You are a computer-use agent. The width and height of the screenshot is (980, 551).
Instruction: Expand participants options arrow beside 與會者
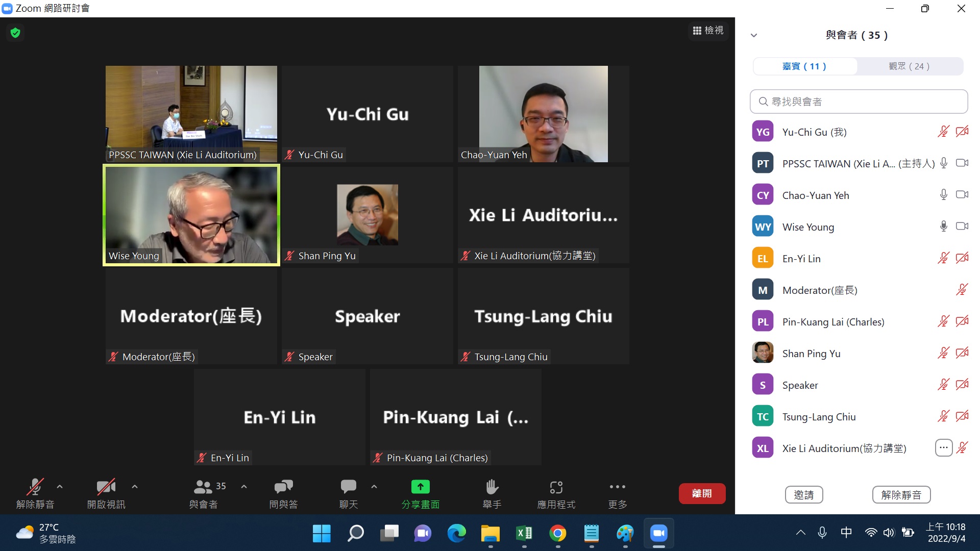[244, 487]
